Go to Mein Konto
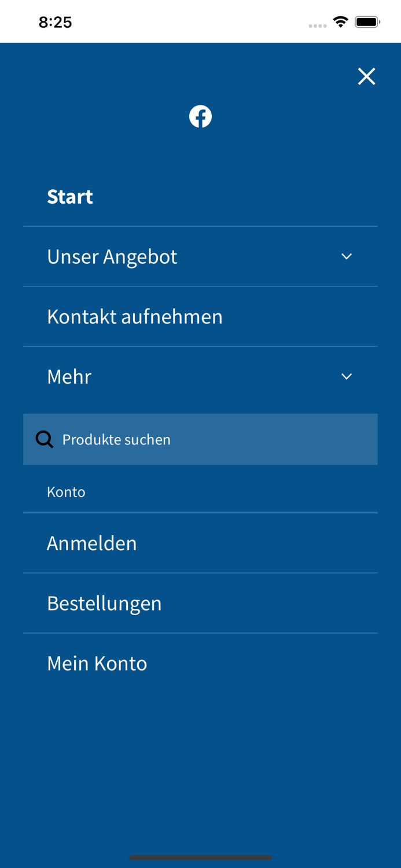 click(x=97, y=663)
